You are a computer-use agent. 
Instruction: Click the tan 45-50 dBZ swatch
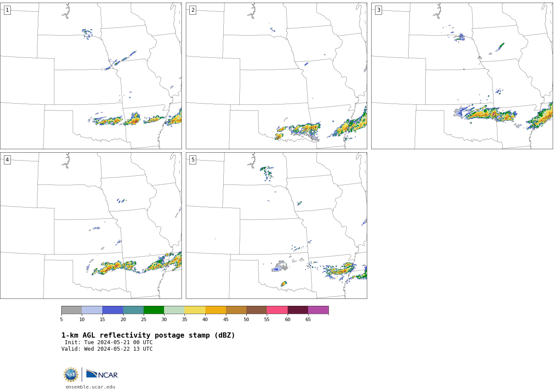click(x=236, y=310)
